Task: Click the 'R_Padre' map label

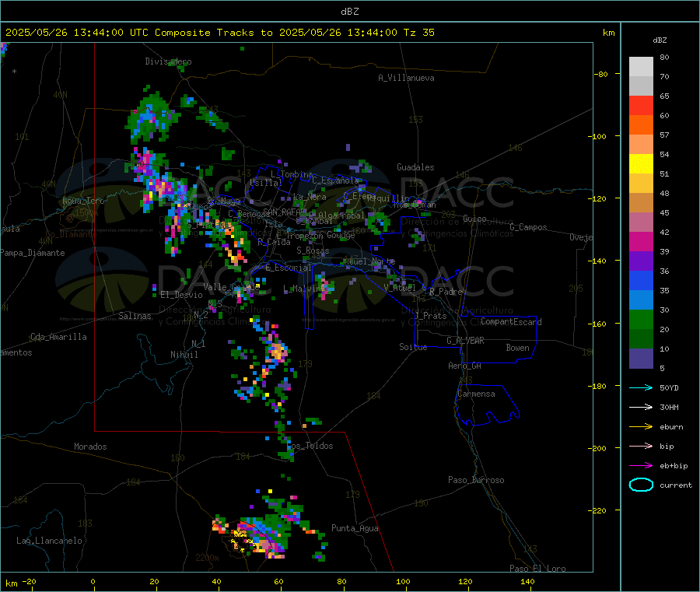Action: point(446,292)
